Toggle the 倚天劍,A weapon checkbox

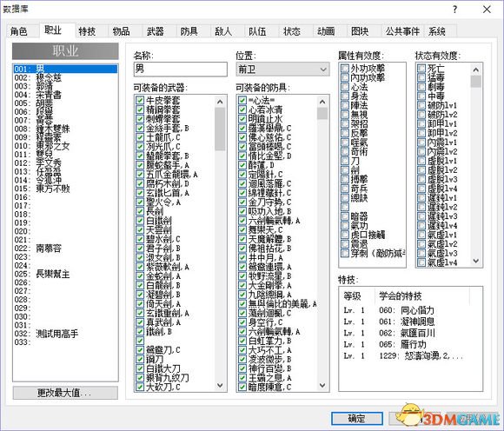[x=140, y=303]
